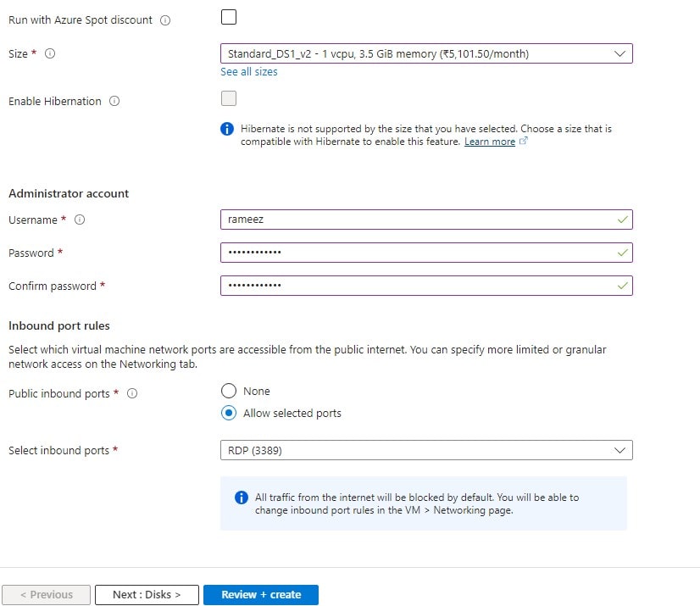This screenshot has width=700, height=606.
Task: Go to Next : Disks step
Action: coord(147,595)
